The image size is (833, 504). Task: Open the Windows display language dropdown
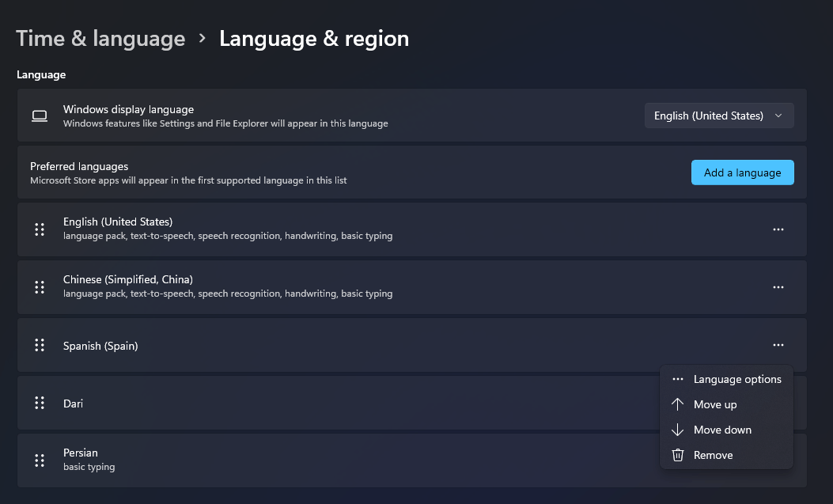[x=718, y=116]
